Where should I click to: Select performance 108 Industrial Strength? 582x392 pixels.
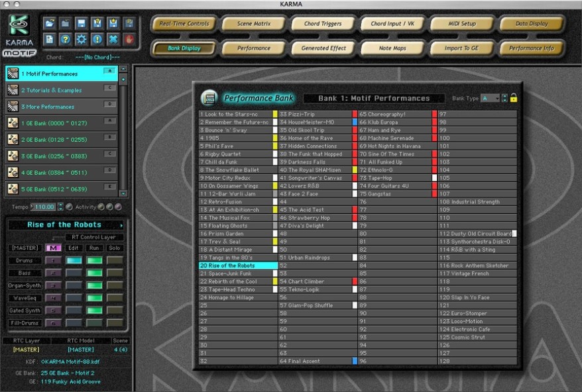(x=477, y=202)
